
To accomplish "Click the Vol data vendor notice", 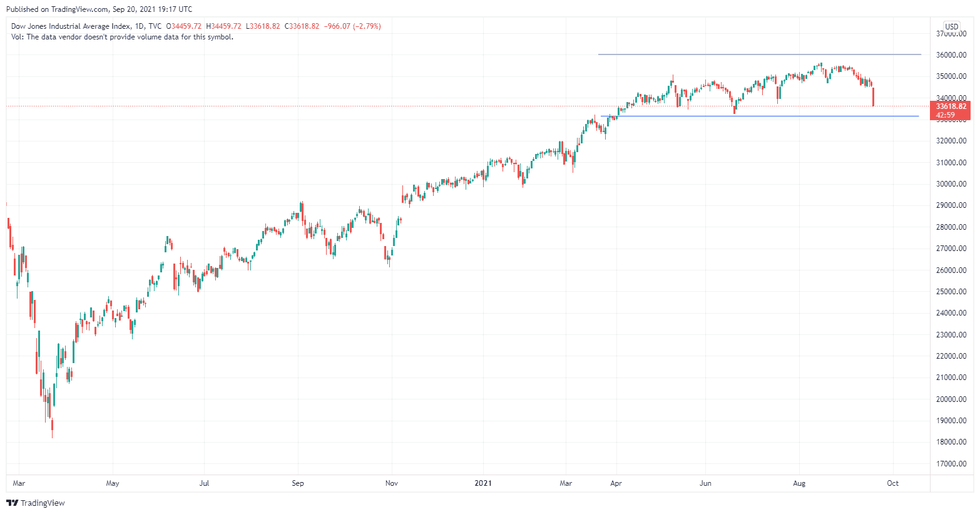I will [122, 37].
